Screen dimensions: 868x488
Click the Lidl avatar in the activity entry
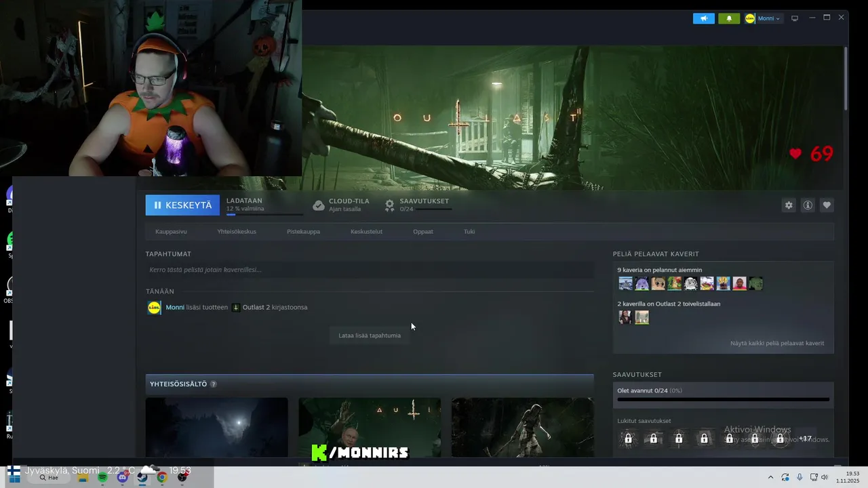pyautogui.click(x=154, y=308)
